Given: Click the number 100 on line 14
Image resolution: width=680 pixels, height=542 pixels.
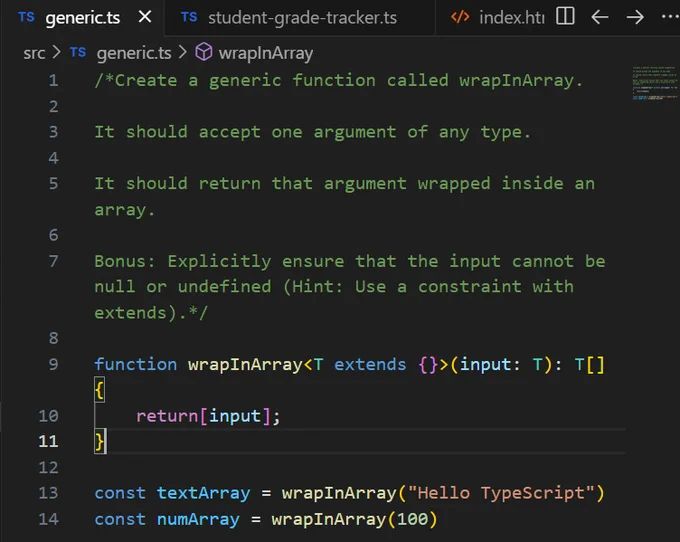Looking at the screenshot, I should pos(412,519).
